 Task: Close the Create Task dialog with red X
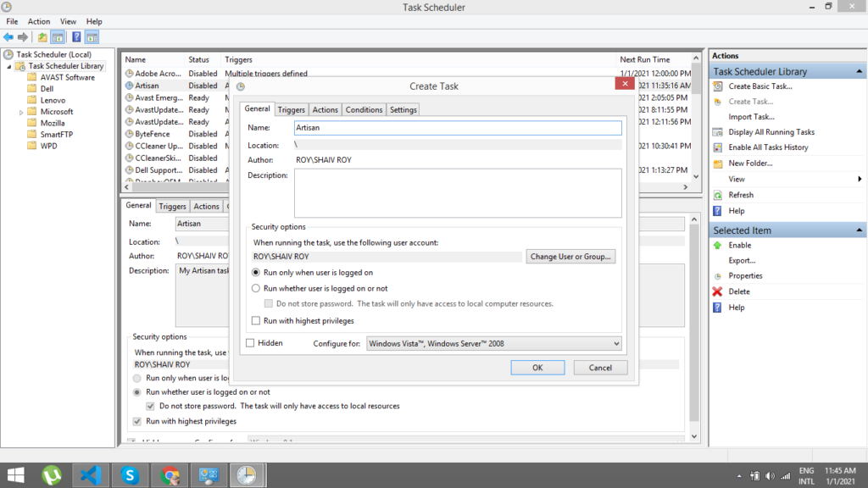(x=625, y=84)
